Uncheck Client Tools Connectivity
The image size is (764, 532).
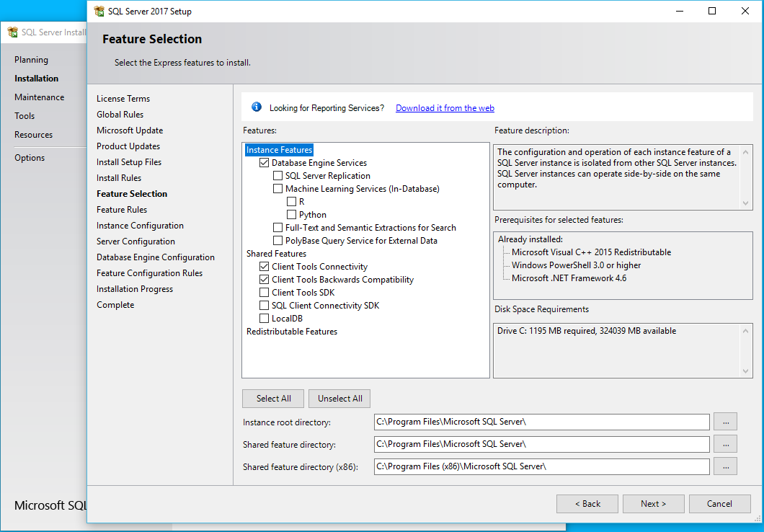click(264, 267)
